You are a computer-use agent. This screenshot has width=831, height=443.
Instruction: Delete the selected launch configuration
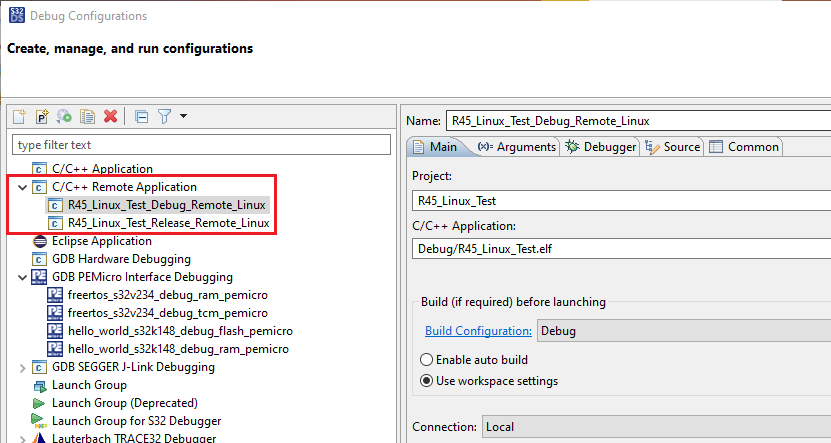[110, 117]
